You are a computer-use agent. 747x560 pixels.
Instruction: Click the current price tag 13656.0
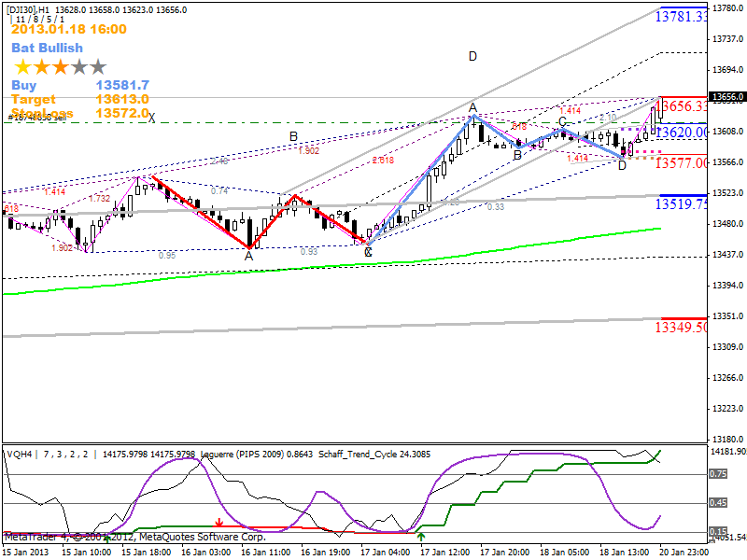click(727, 97)
